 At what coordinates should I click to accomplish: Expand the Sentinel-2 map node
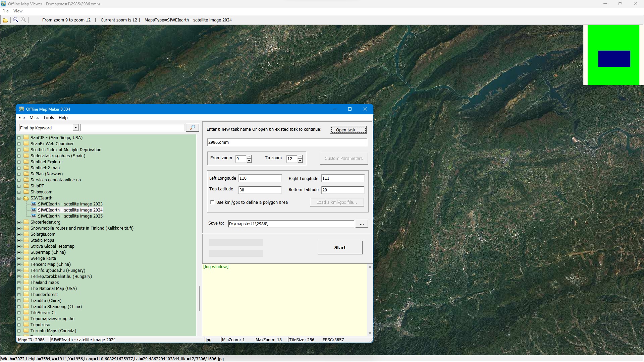click(19, 168)
